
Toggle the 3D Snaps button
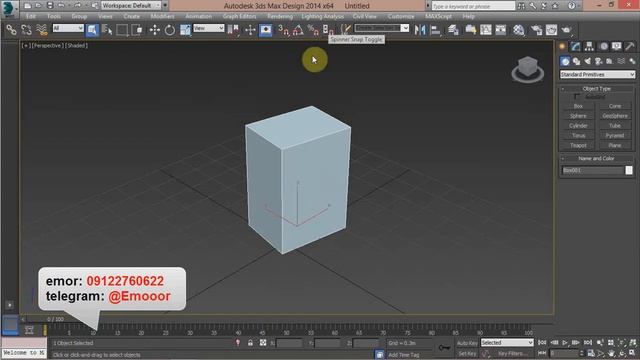point(283,30)
